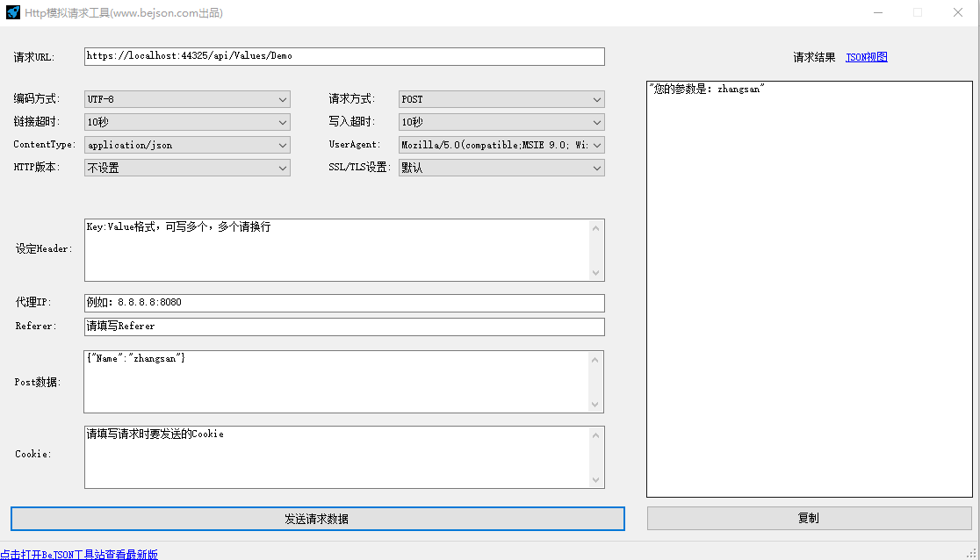Viewport: 980px width, 560px height.
Task: Open the UserAgent dropdown showing Mozilla/5.0
Action: 596,144
